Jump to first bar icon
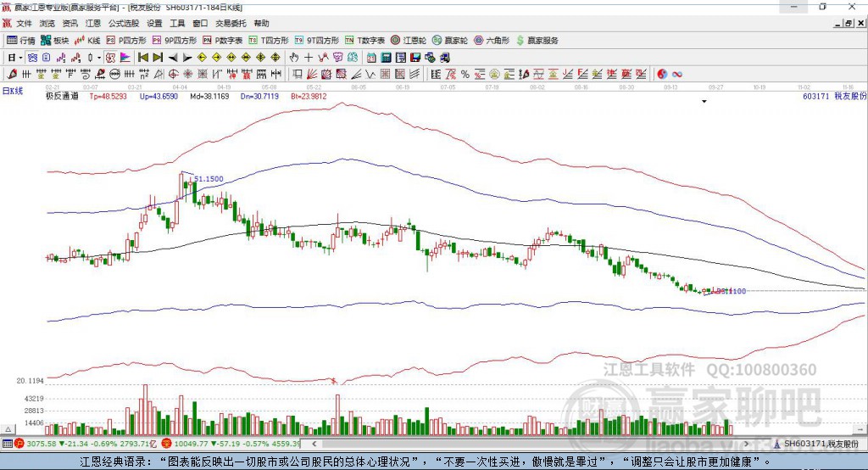Screen dimensions: 868x470 [142, 58]
